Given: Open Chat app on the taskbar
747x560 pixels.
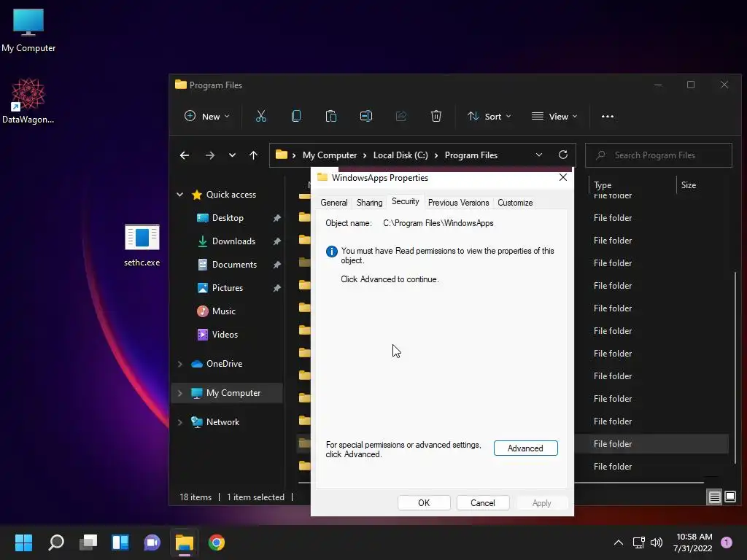Looking at the screenshot, I should (152, 542).
